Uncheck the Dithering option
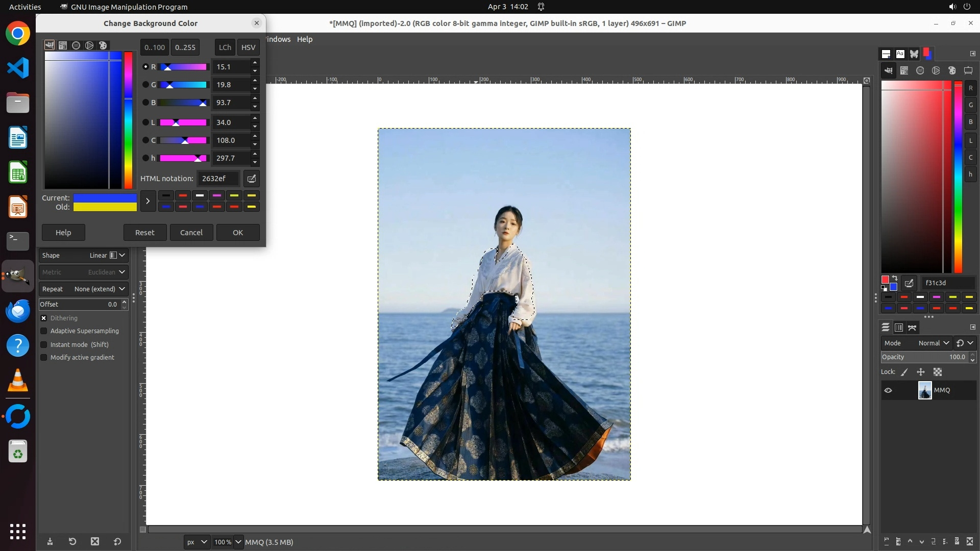Screen dimensions: 980x551 (x=44, y=318)
